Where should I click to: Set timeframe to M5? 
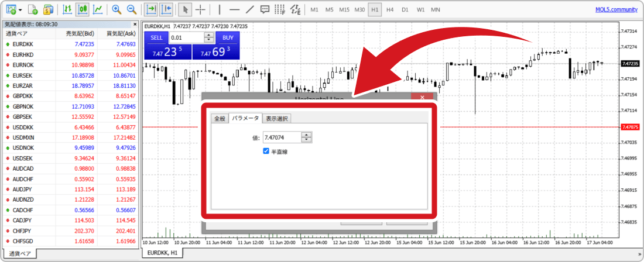pos(330,9)
